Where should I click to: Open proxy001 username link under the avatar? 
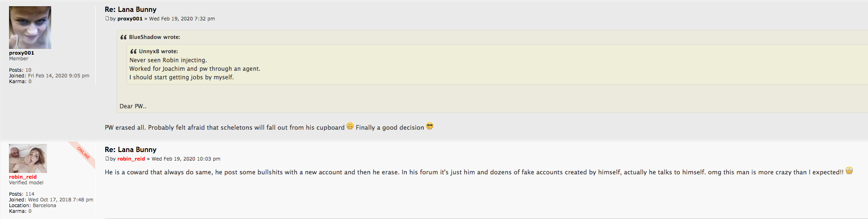(x=21, y=53)
